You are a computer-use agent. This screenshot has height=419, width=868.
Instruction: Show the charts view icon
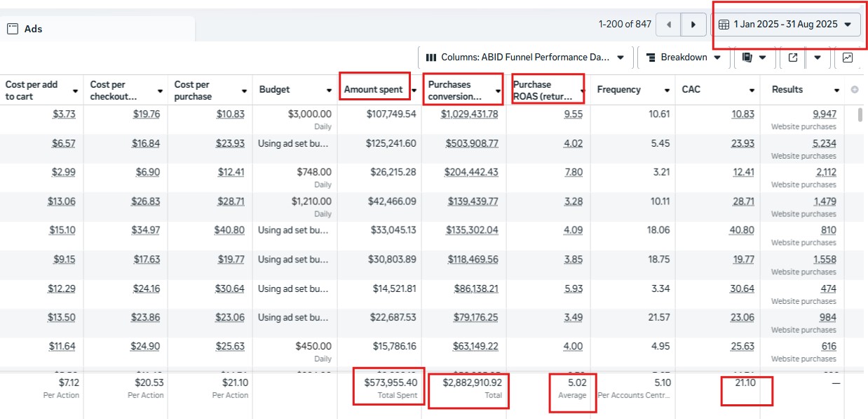[848, 58]
